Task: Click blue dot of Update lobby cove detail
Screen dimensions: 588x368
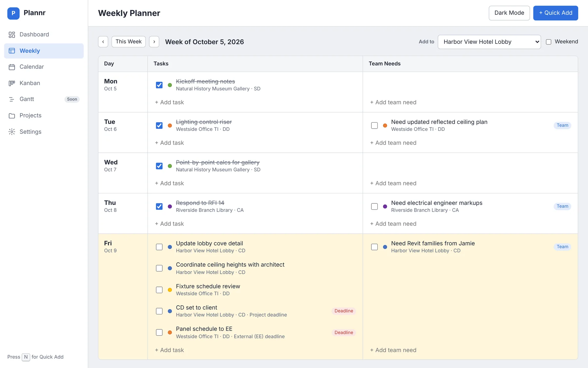Action: point(170,247)
